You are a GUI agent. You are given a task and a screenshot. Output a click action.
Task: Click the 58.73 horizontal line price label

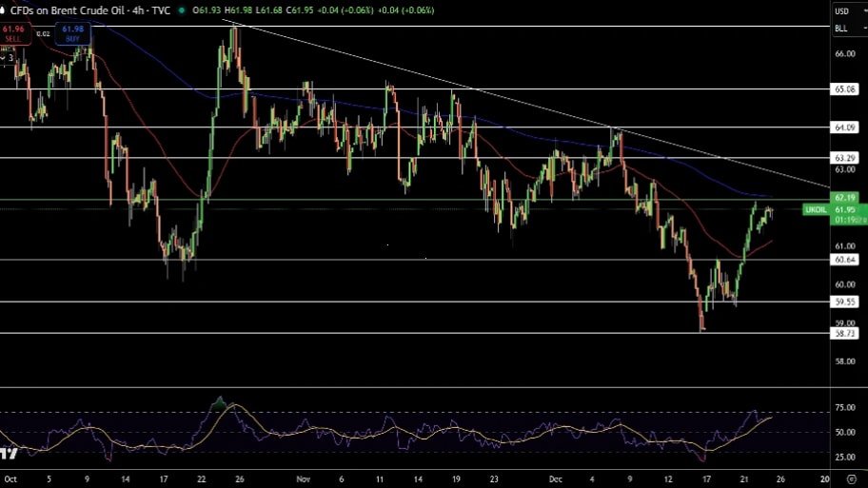[x=845, y=333]
